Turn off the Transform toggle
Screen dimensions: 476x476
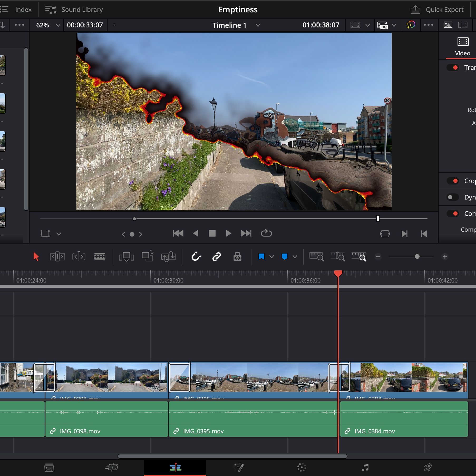(453, 67)
